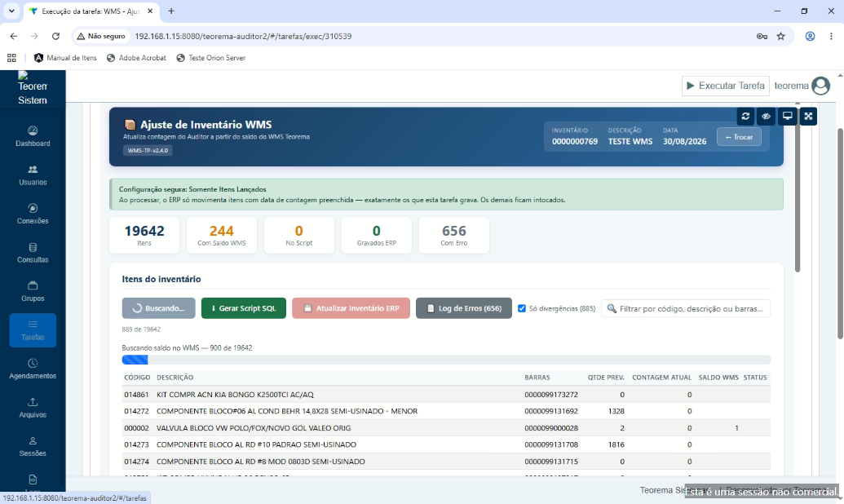Bookmark this page with the star icon
This screenshot has width=844, height=504.
pyautogui.click(x=781, y=36)
